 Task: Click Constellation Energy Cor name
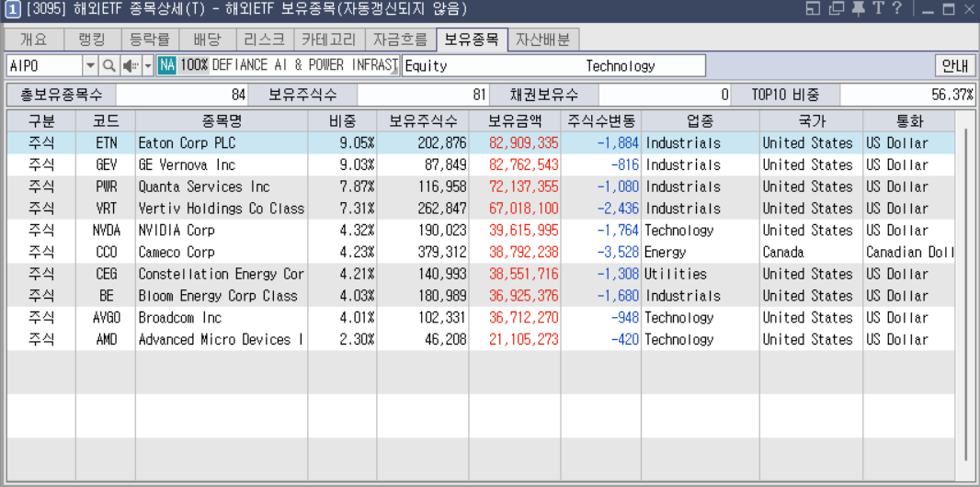222,274
